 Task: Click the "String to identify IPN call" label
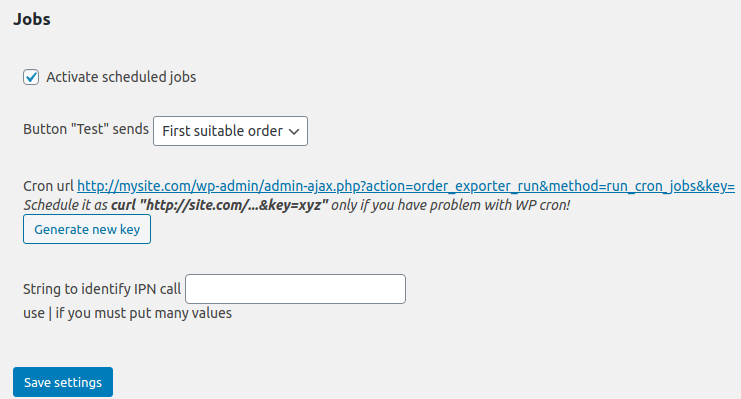[102, 289]
